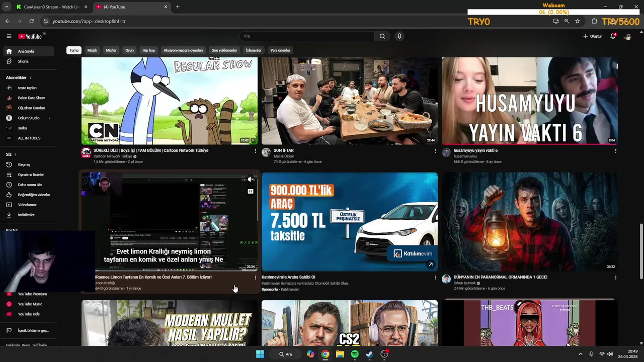Open Beğendiğim videolar in sidebar

click(x=29, y=195)
